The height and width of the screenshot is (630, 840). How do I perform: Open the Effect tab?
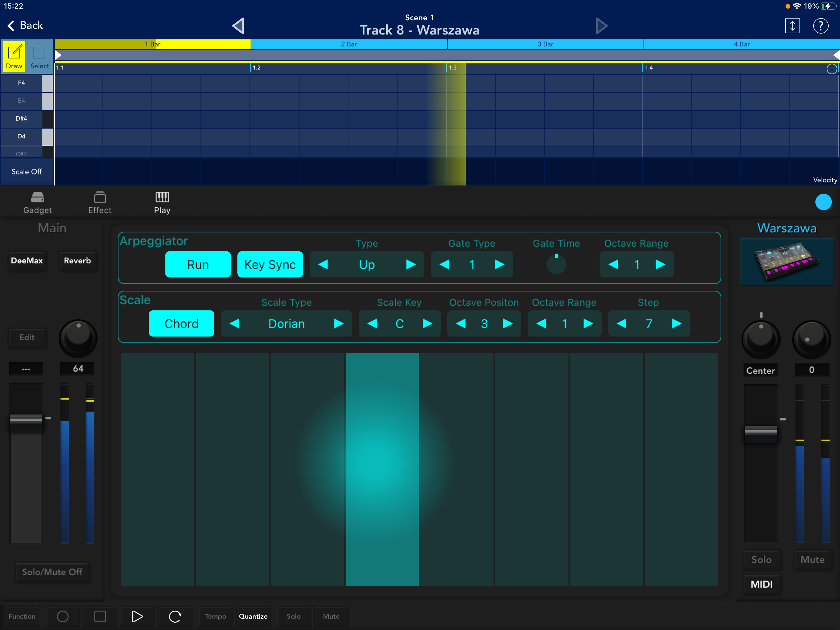(100, 203)
